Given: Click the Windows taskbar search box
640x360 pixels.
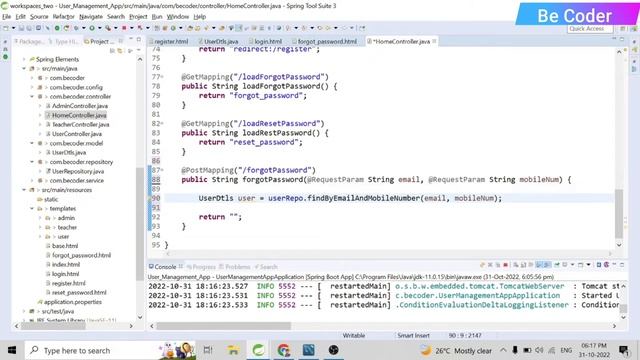Looking at the screenshot, I should 110,350.
